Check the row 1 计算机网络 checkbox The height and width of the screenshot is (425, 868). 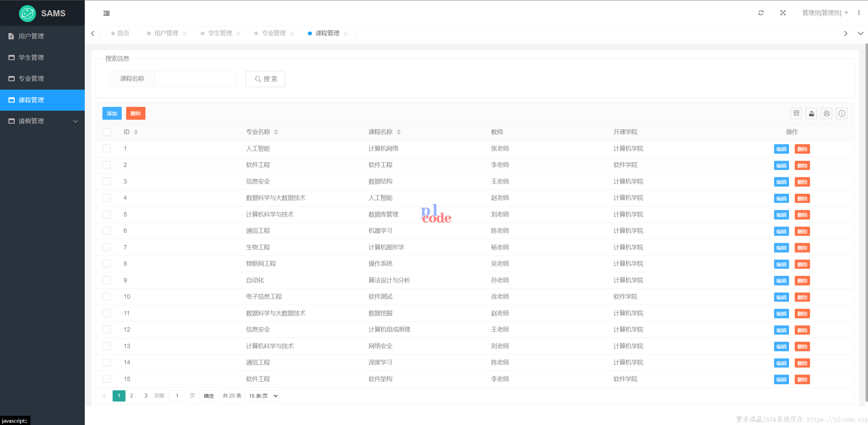pyautogui.click(x=107, y=149)
